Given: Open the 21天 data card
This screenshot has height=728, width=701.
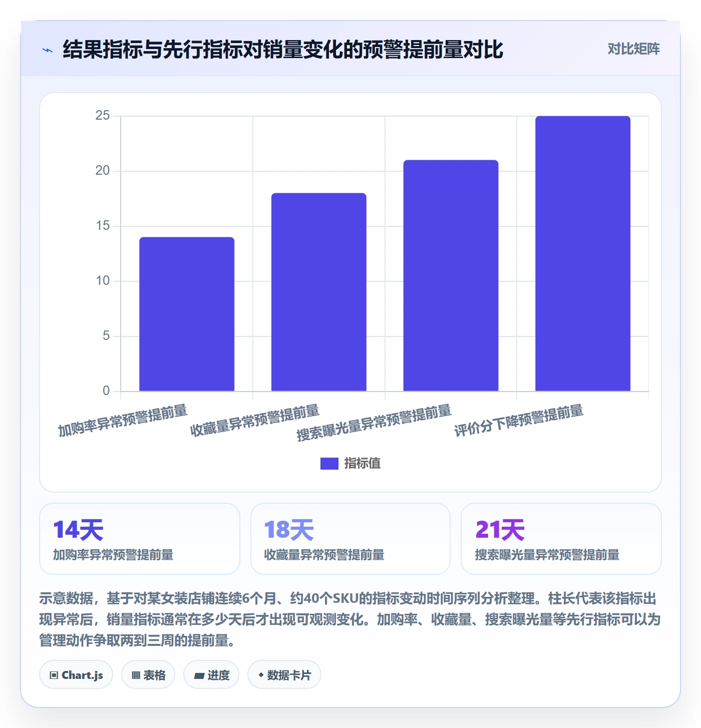Looking at the screenshot, I should (561, 539).
